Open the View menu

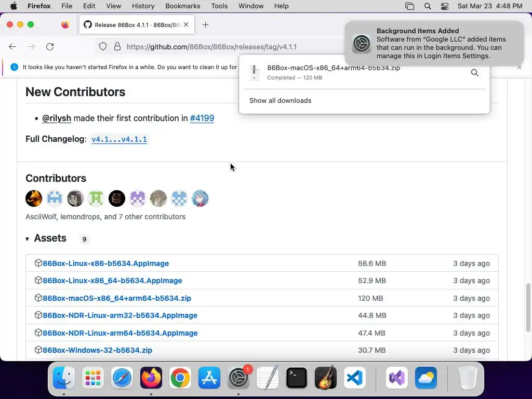(x=113, y=6)
